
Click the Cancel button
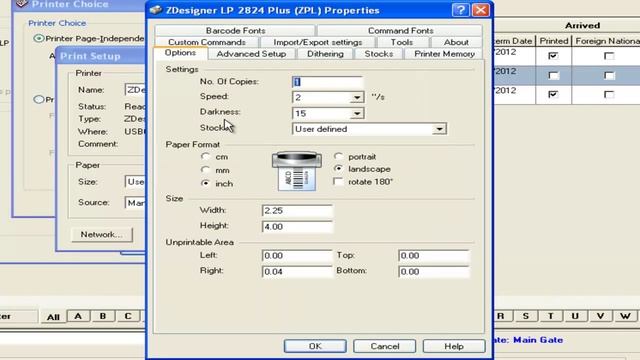[x=384, y=346]
